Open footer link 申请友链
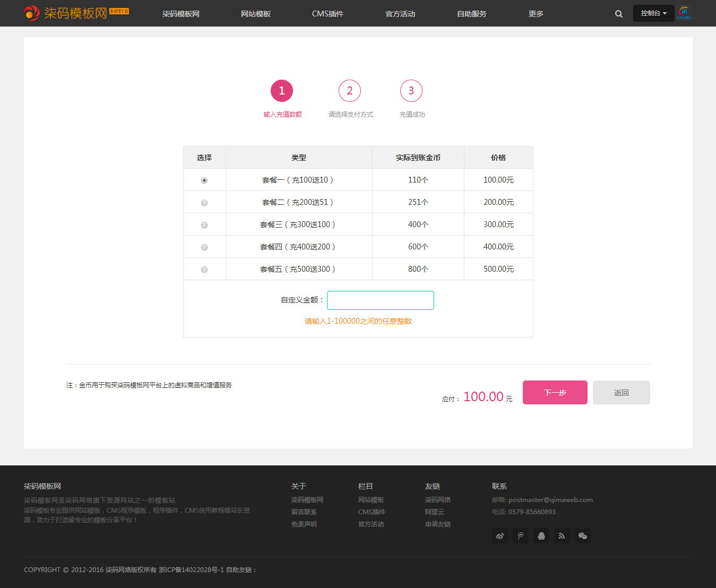Image resolution: width=716 pixels, height=588 pixels. [x=438, y=524]
